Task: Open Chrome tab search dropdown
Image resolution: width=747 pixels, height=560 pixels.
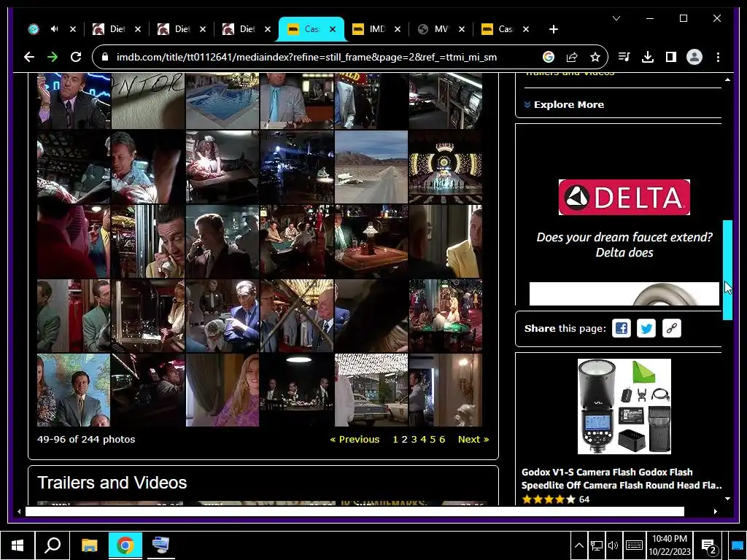Action: [x=616, y=18]
